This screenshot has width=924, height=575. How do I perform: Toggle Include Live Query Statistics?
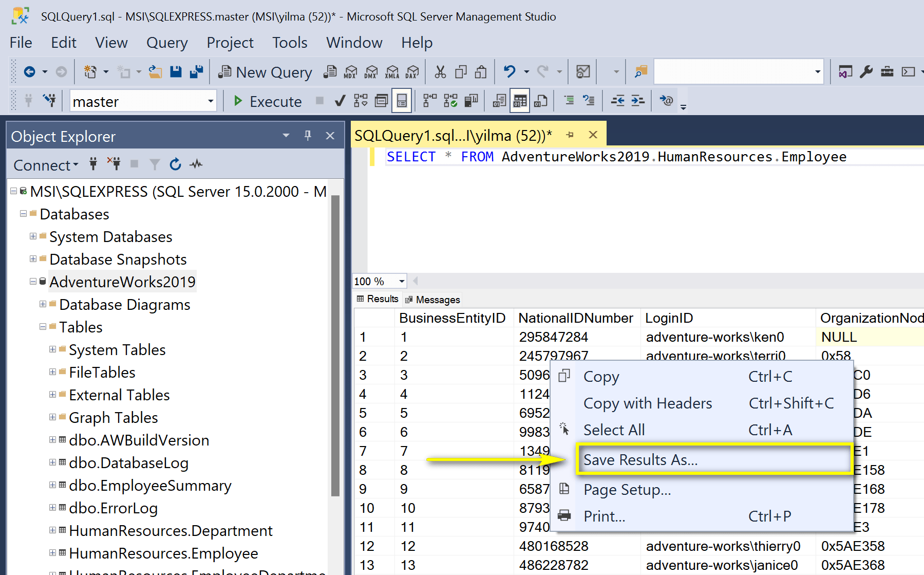pyautogui.click(x=450, y=101)
